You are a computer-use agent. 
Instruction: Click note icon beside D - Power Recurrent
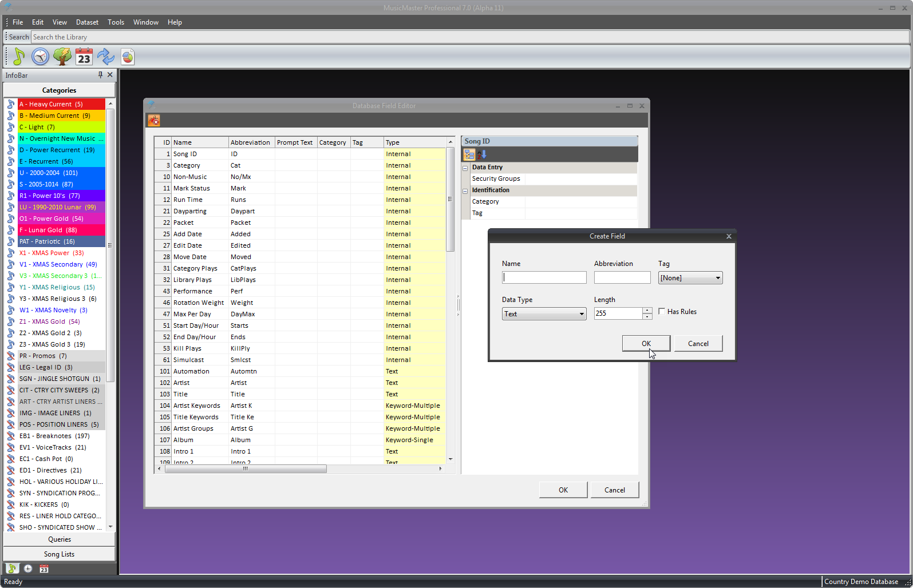[11, 150]
